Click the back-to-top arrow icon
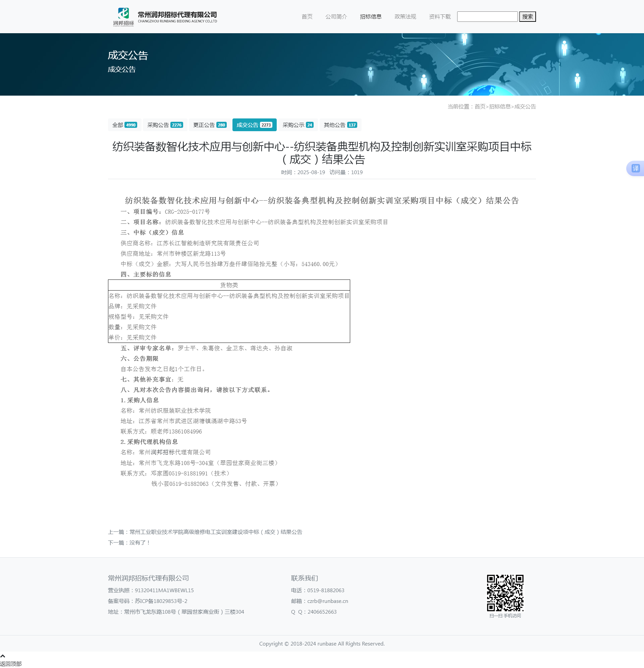The width and height of the screenshot is (644, 668). pyautogui.click(x=3, y=656)
